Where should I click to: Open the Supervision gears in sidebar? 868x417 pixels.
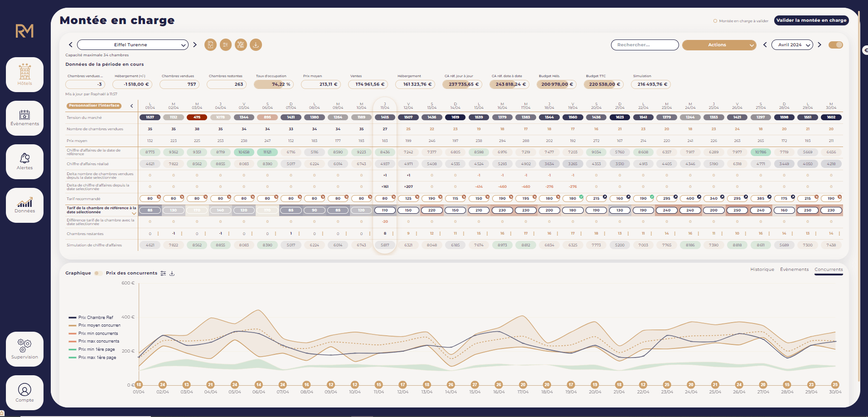(25, 349)
